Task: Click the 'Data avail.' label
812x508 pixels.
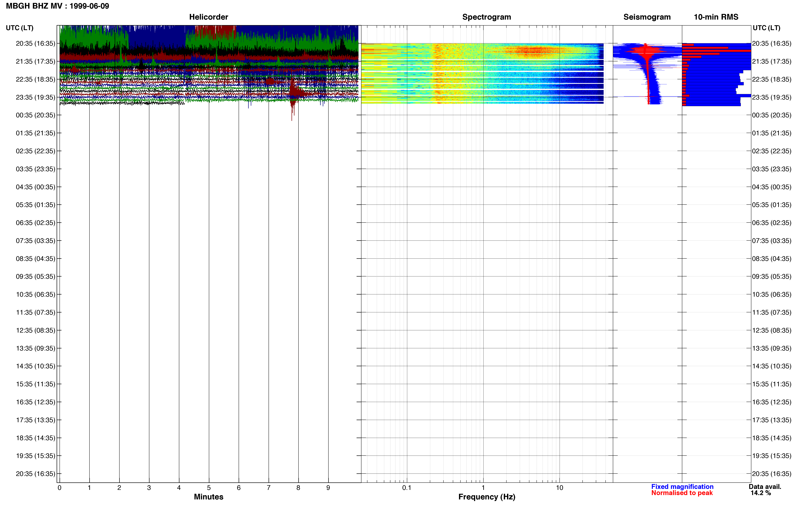Action: click(765, 486)
